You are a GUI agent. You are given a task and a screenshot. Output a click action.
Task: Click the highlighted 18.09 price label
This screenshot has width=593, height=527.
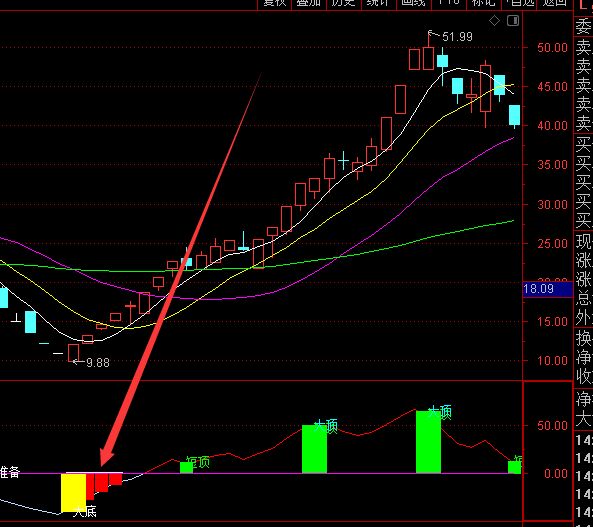[547, 289]
